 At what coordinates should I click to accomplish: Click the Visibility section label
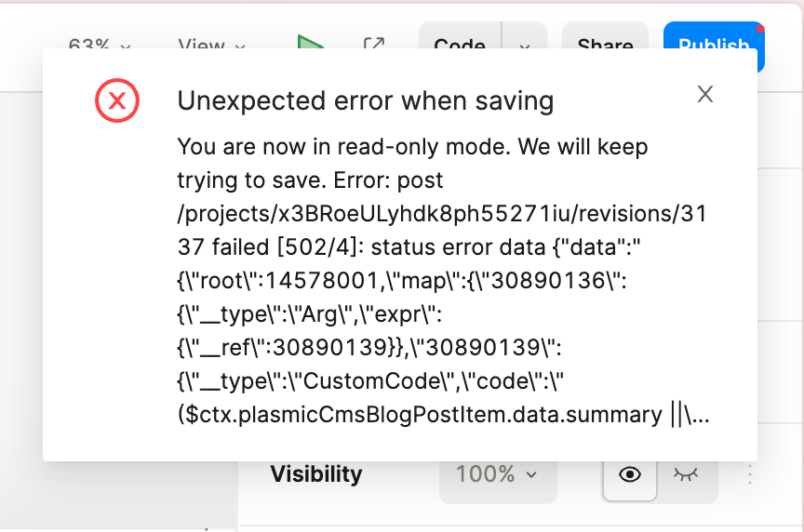[x=316, y=474]
